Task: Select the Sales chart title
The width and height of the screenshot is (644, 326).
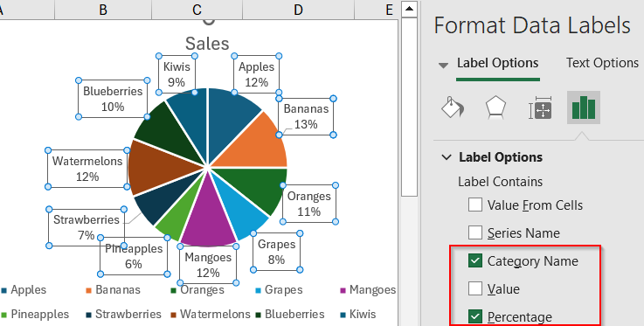Action: coord(207,43)
